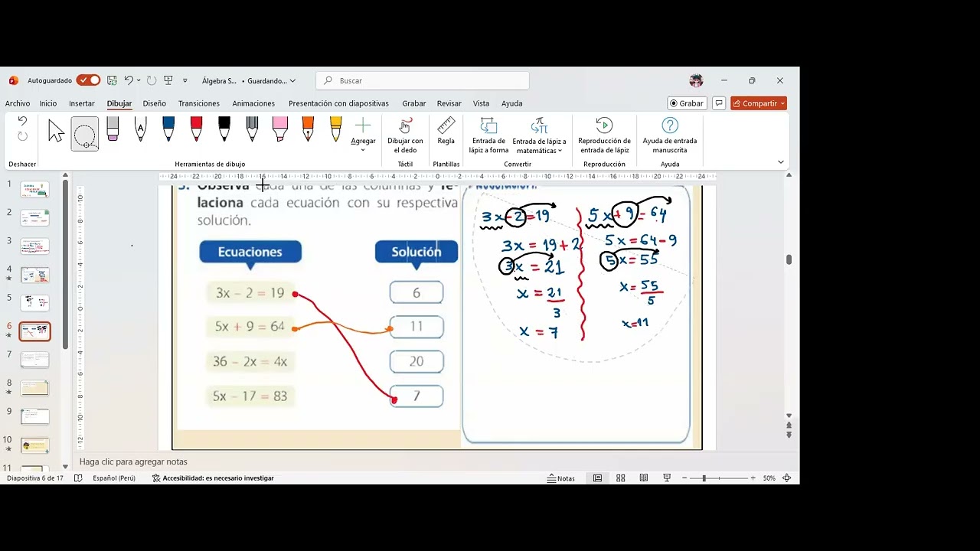Switch to the Diseño tab
The width and height of the screenshot is (980, 551).
click(154, 103)
